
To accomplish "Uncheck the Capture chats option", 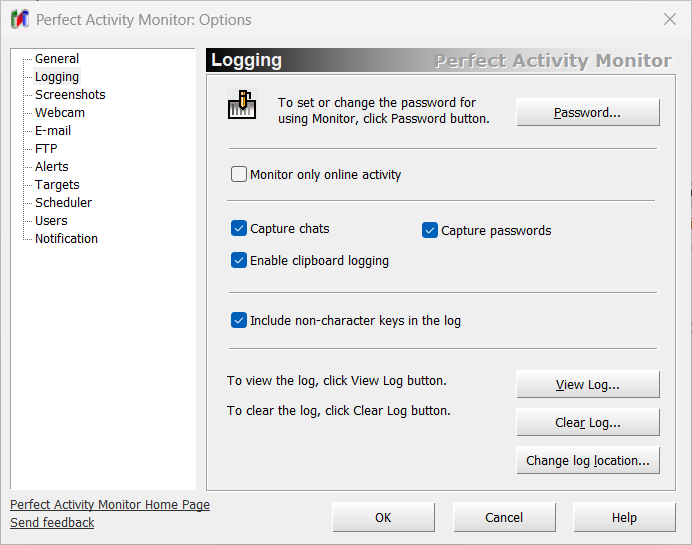I will click(239, 229).
